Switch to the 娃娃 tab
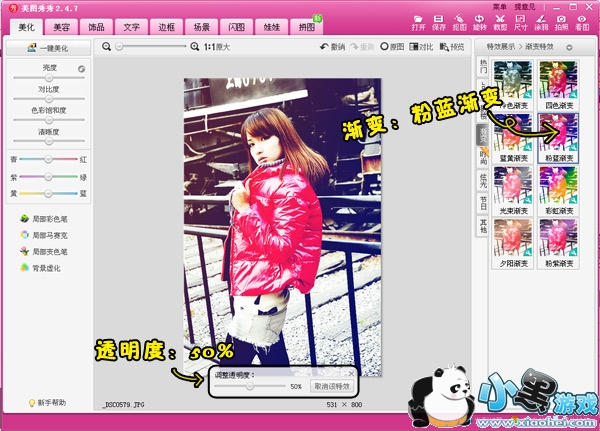Viewport: 600px width, 431px height. [x=272, y=27]
